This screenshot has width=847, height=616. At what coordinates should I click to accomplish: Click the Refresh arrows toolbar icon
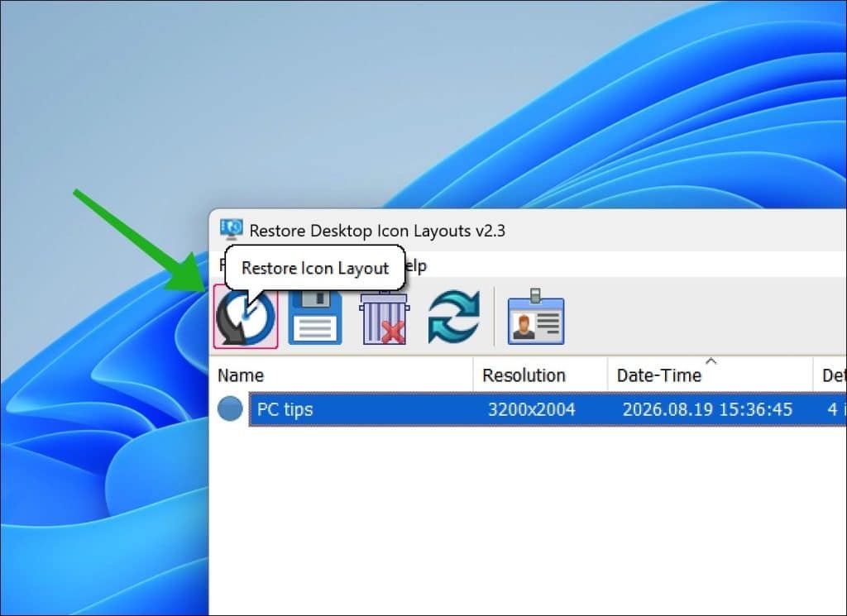[x=454, y=317]
